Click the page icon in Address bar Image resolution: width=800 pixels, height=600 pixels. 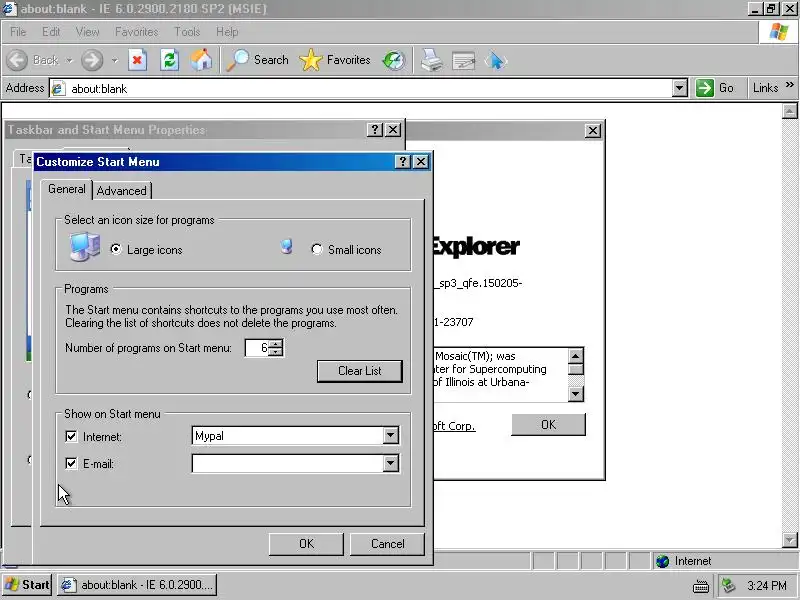point(58,88)
